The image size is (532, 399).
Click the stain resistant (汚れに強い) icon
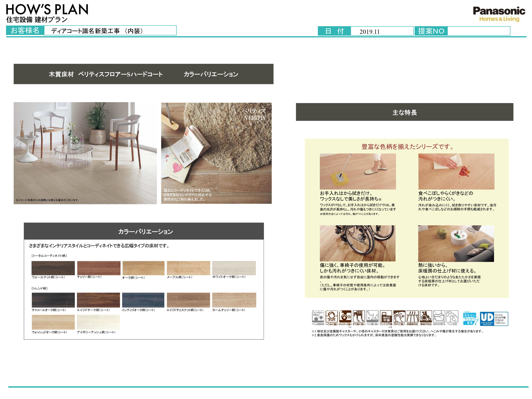(x=399, y=316)
